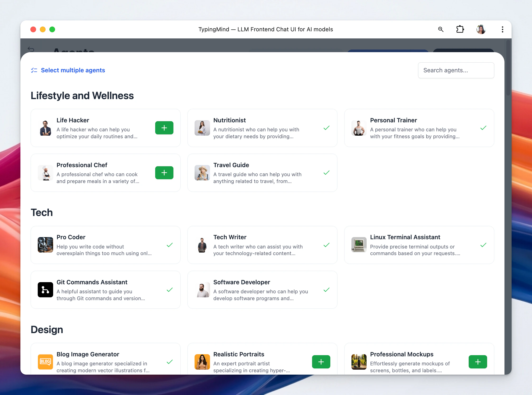The image size is (532, 395).
Task: Open the Git Commands Assistant title
Action: pyautogui.click(x=92, y=282)
